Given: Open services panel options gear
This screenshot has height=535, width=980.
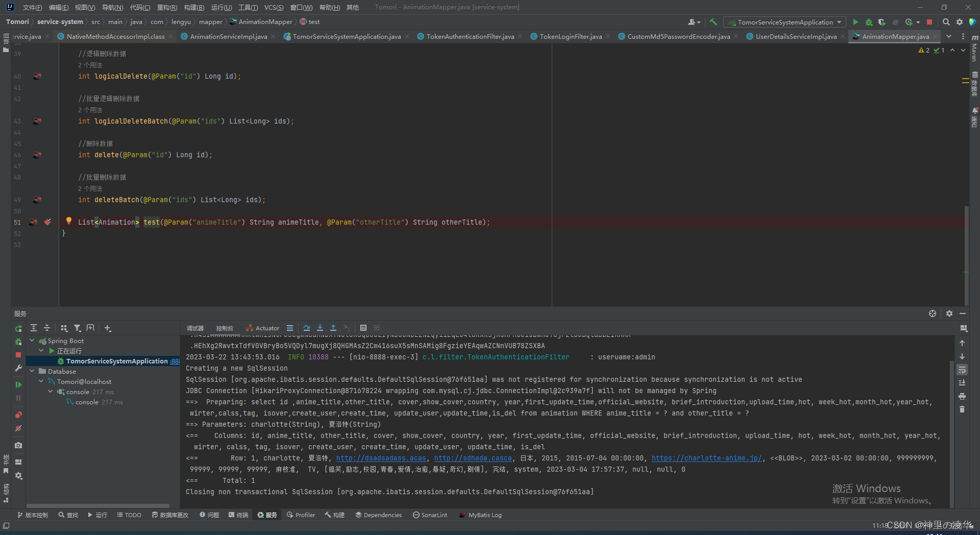Looking at the screenshot, I should 949,313.
